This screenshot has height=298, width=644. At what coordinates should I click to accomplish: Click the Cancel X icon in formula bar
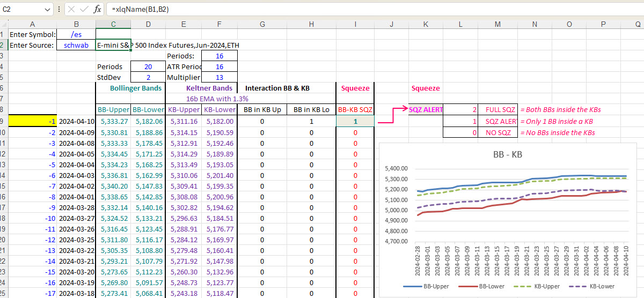pyautogui.click(x=72, y=9)
